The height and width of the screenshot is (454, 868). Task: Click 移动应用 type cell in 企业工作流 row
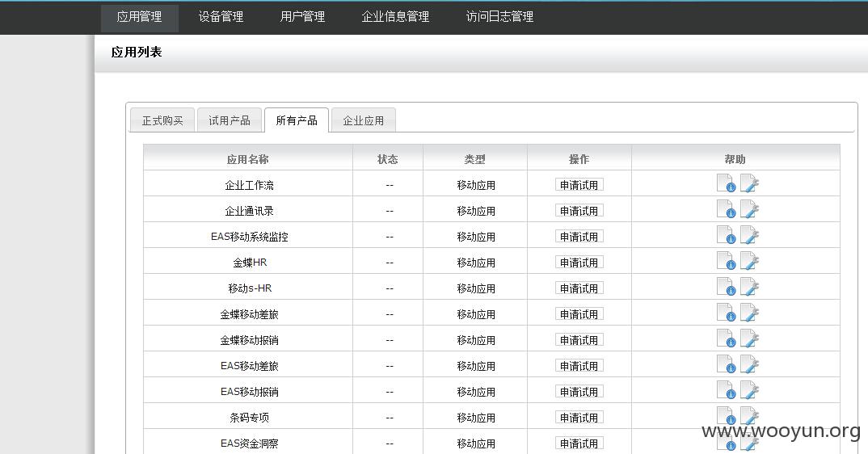475,185
